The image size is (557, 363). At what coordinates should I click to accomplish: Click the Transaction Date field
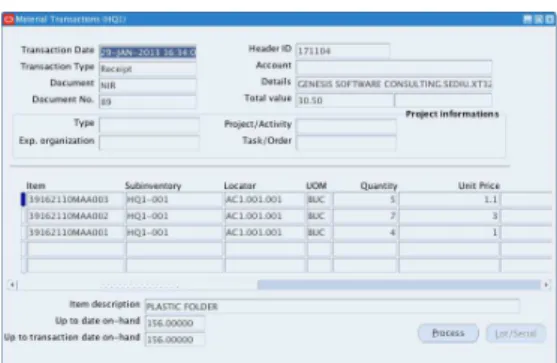pyautogui.click(x=147, y=52)
